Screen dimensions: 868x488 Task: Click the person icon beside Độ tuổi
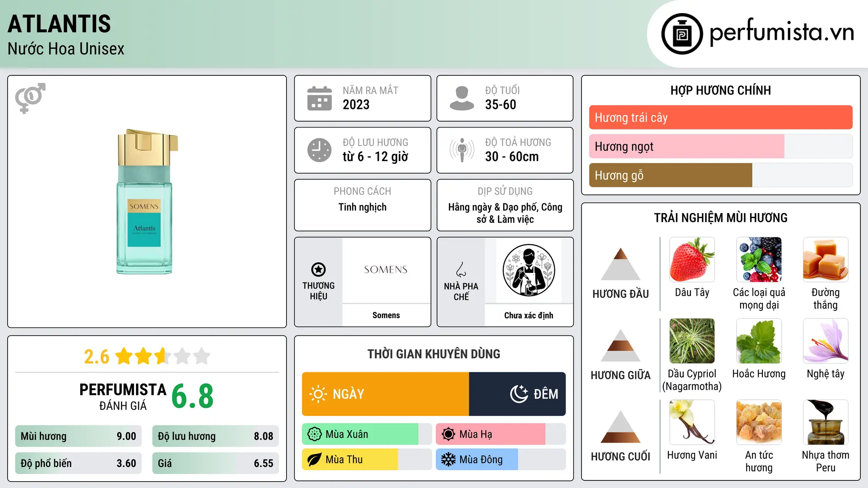[462, 98]
